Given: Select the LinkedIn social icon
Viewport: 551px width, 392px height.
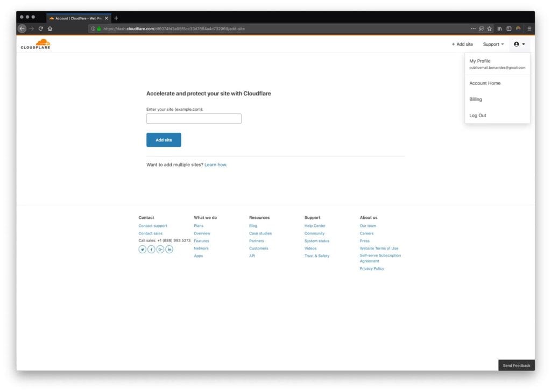Looking at the screenshot, I should click(169, 250).
